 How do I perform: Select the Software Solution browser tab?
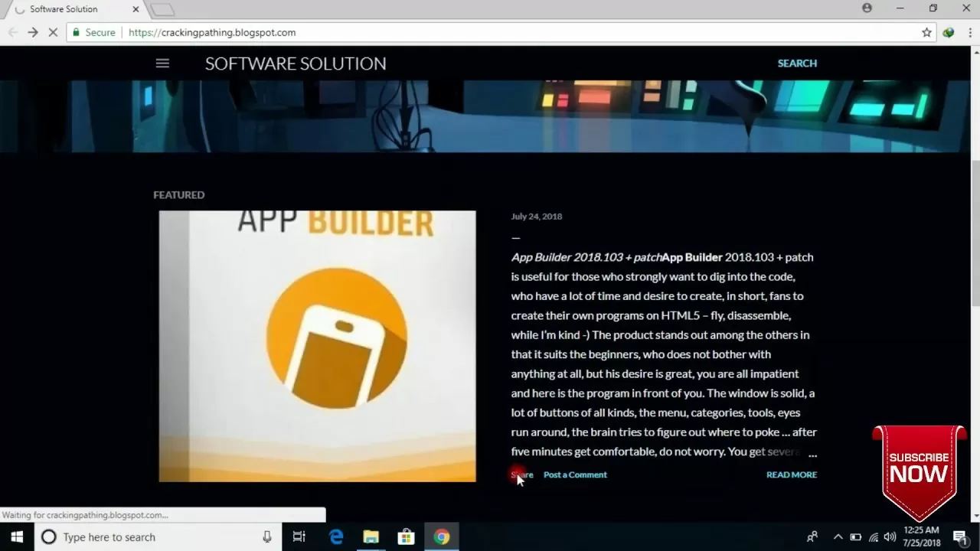73,9
